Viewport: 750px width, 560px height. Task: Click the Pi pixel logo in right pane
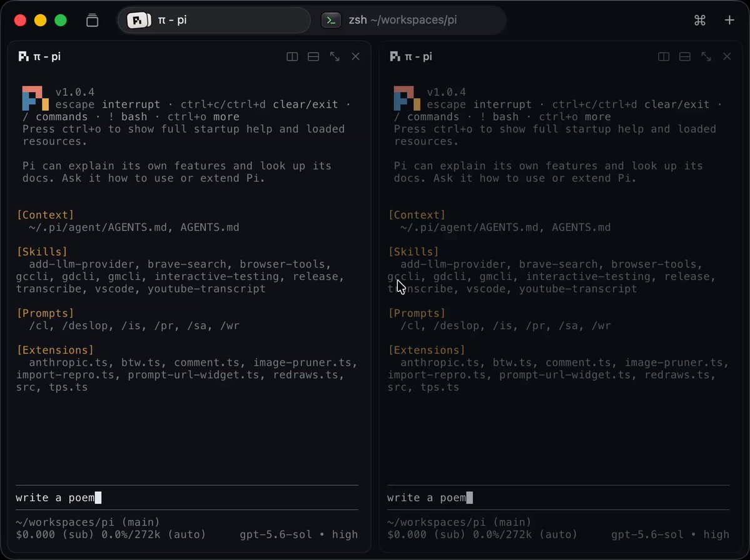(x=407, y=98)
